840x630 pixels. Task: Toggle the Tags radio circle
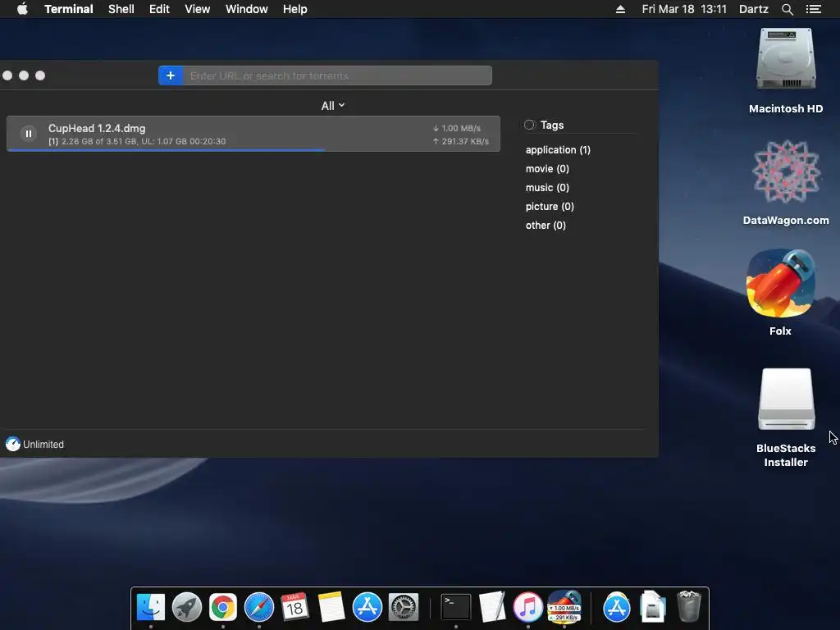pyautogui.click(x=529, y=125)
